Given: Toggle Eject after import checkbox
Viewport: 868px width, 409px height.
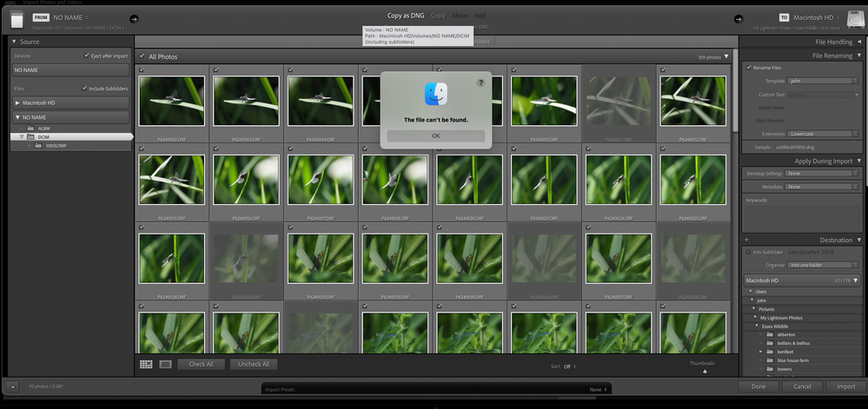Looking at the screenshot, I should tap(86, 56).
